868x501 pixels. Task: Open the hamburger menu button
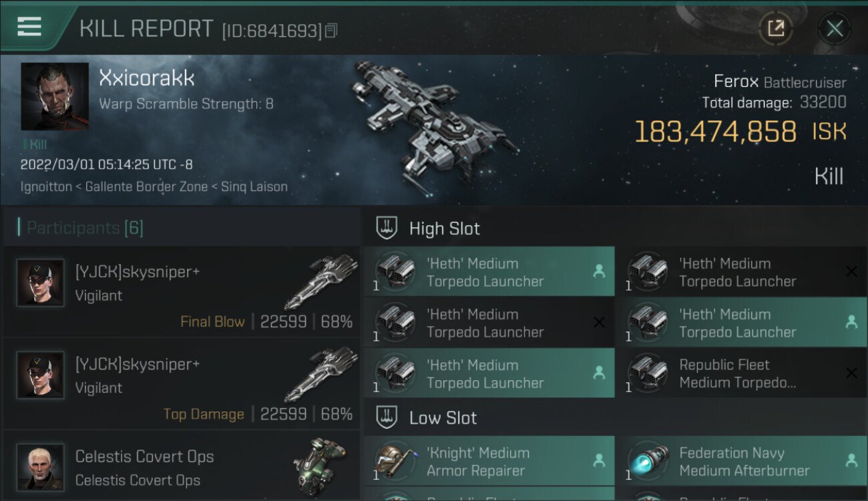pyautogui.click(x=29, y=27)
